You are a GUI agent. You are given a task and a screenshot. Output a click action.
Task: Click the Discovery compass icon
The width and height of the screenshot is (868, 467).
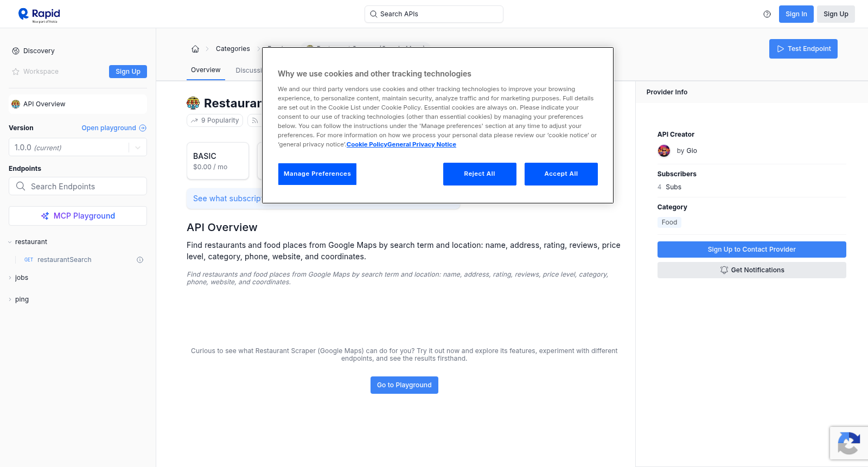tap(16, 51)
